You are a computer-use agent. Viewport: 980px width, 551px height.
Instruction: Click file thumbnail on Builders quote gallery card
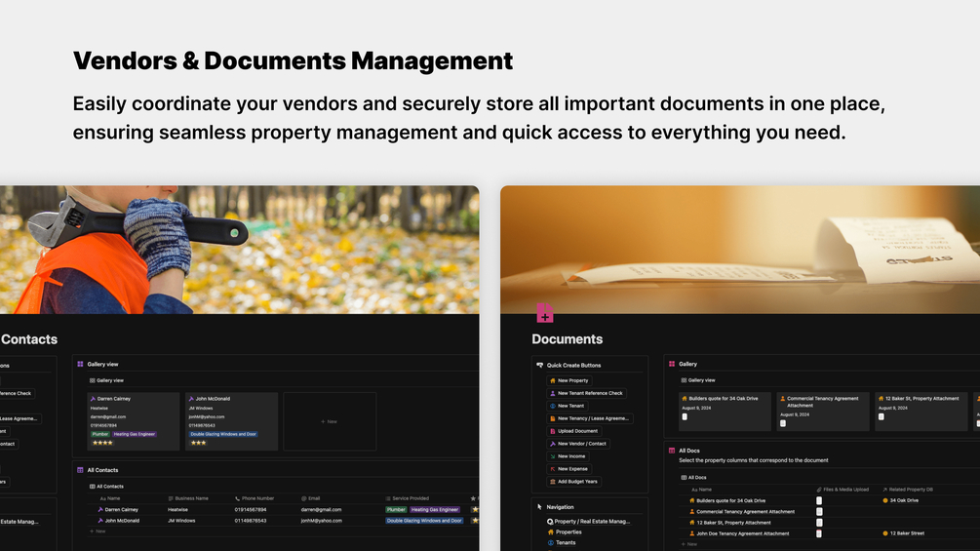pyautogui.click(x=685, y=416)
